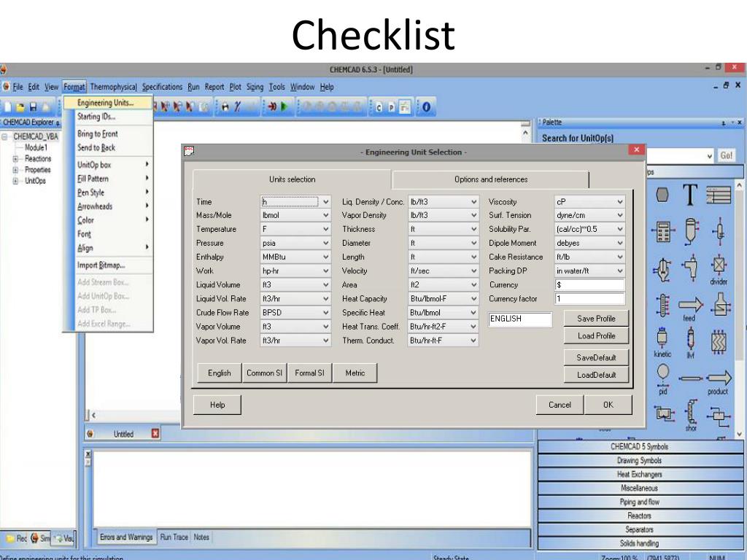
Task: Click the Go! search button
Action: 726,156
